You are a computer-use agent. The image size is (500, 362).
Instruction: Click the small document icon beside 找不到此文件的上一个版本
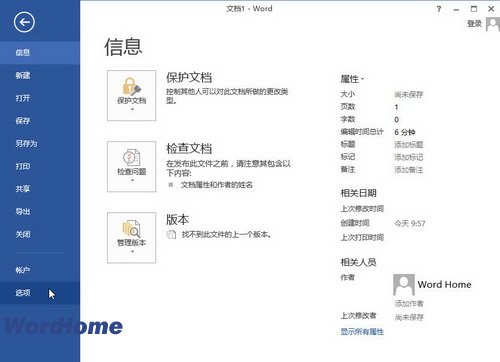click(x=171, y=235)
